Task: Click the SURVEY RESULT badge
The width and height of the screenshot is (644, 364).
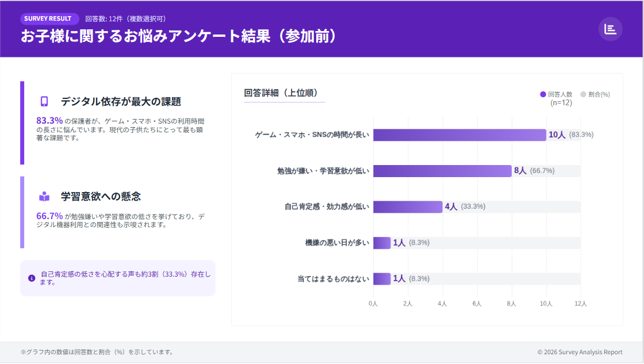Action: (48, 18)
